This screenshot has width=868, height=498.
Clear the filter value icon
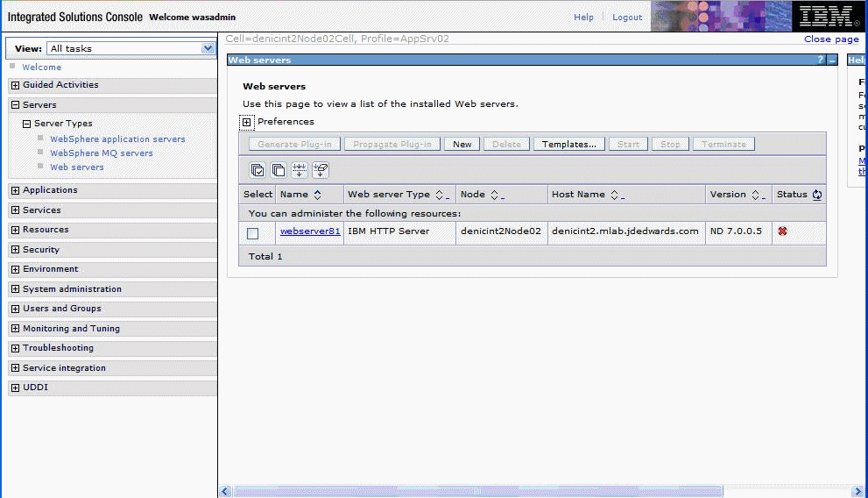pyautogui.click(x=321, y=170)
